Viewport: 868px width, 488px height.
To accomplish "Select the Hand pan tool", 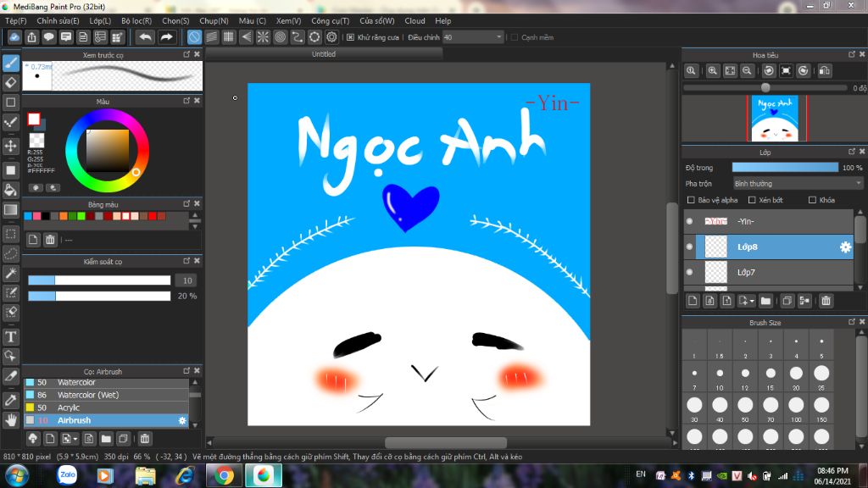I will click(10, 420).
